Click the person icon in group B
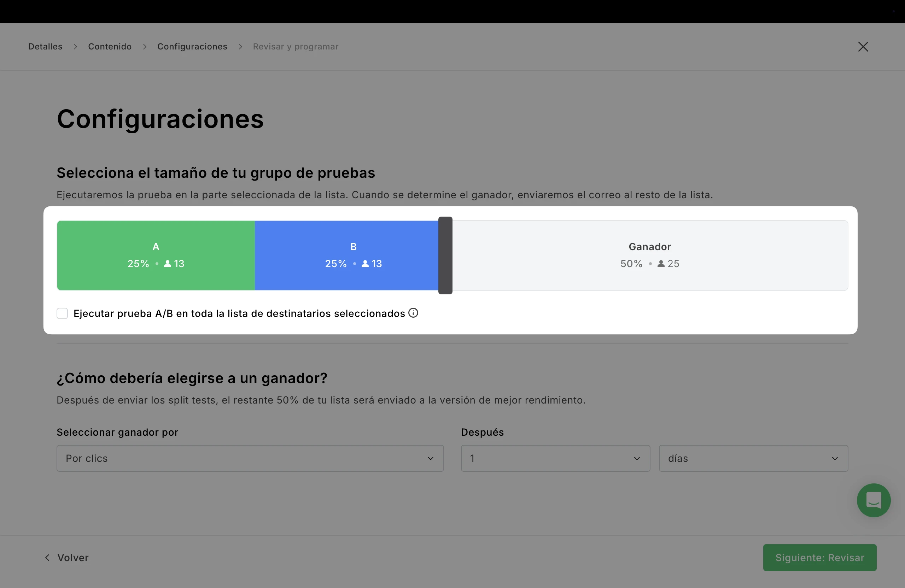 coord(365,263)
